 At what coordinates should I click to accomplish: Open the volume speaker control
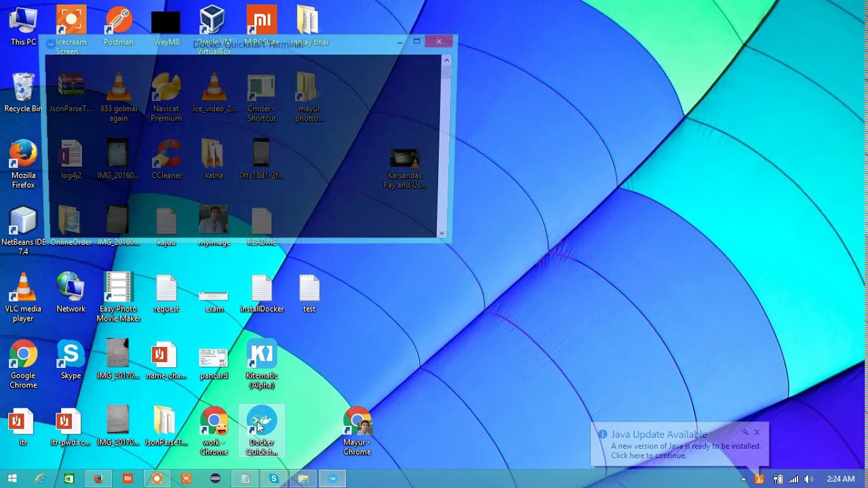pos(808,479)
